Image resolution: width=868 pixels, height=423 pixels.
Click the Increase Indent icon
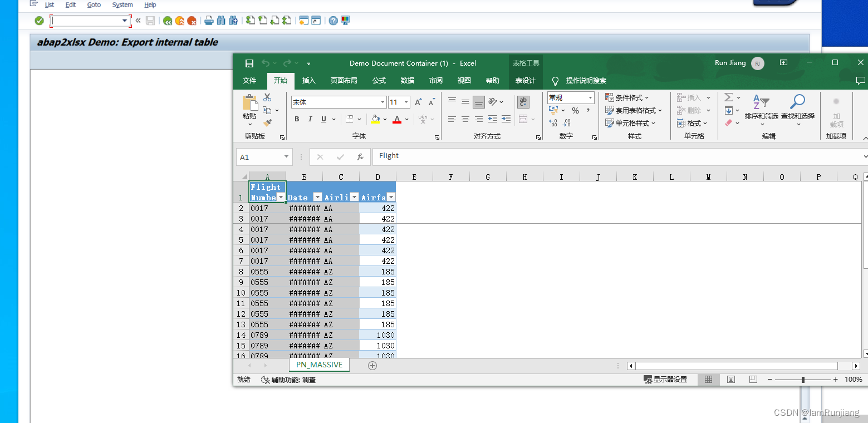tap(506, 119)
